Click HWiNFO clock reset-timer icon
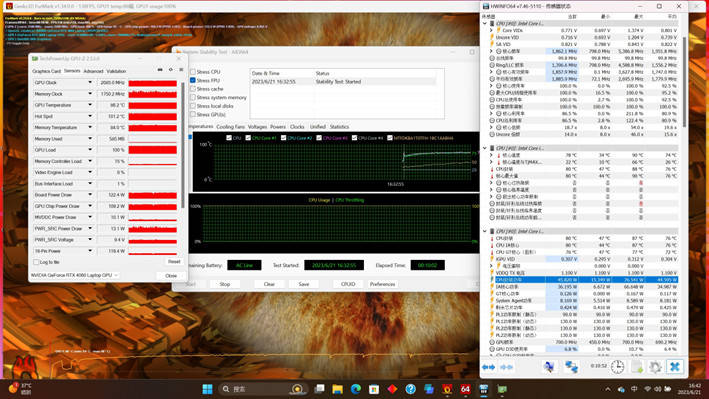Image resolution: width=709 pixels, height=399 pixels. tap(617, 366)
